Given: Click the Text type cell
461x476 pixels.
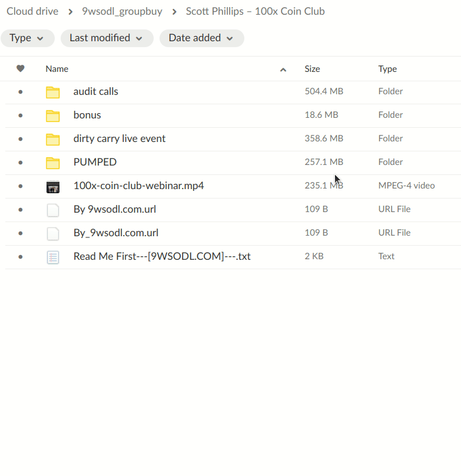Looking at the screenshot, I should (386, 256).
